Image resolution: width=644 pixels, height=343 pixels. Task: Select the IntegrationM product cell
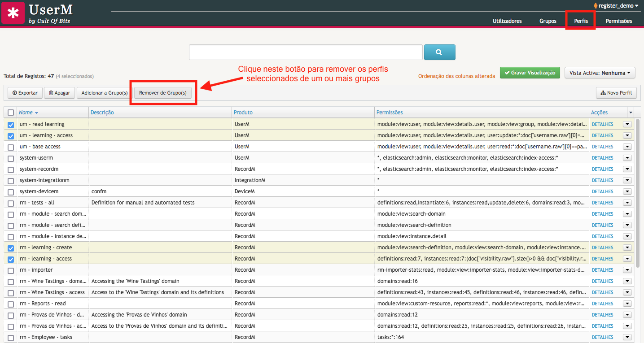(x=303, y=180)
